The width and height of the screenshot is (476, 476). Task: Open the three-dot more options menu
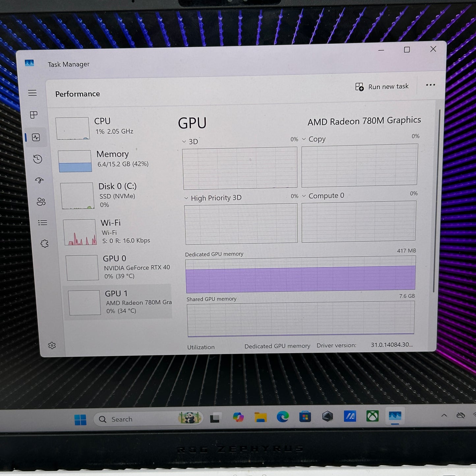(430, 85)
